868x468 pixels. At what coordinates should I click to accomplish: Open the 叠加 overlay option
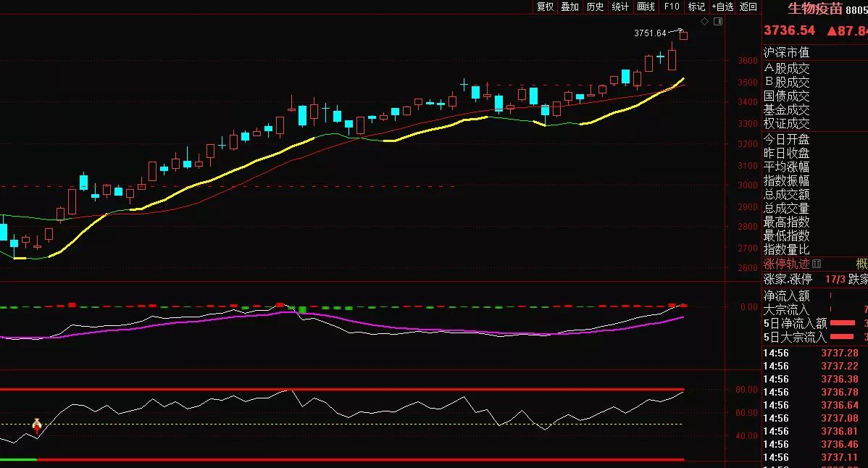(x=570, y=7)
